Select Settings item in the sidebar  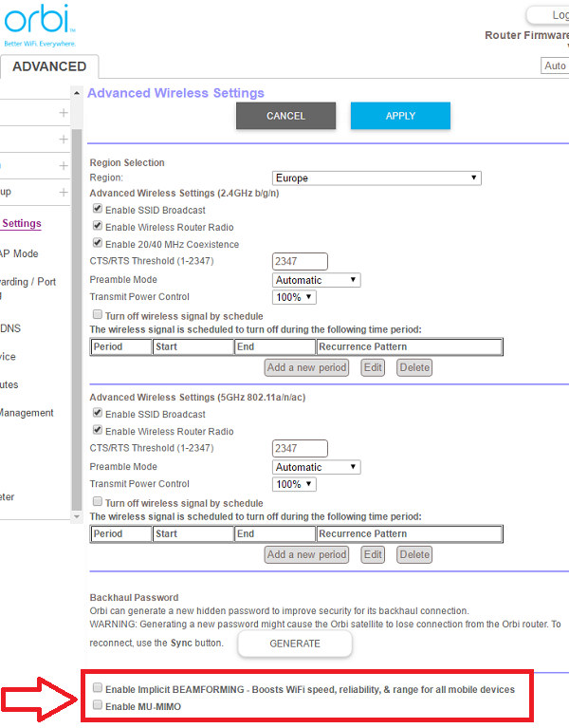(x=22, y=223)
